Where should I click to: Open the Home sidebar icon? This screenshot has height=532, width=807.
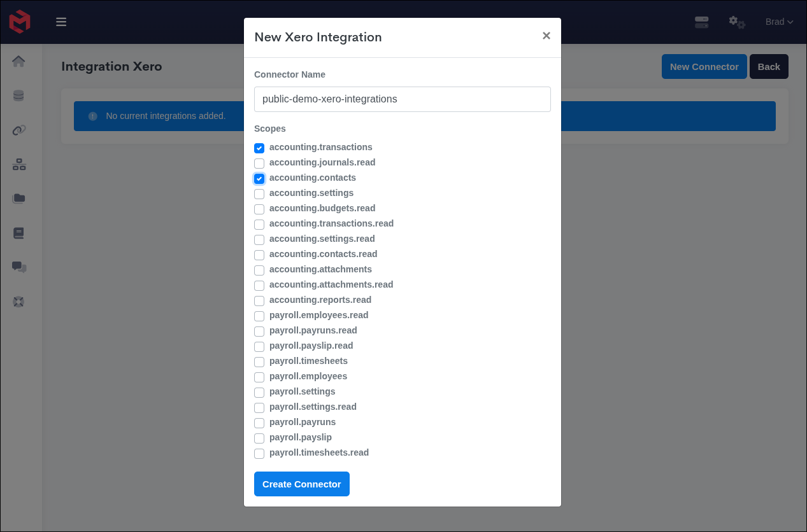(18, 62)
